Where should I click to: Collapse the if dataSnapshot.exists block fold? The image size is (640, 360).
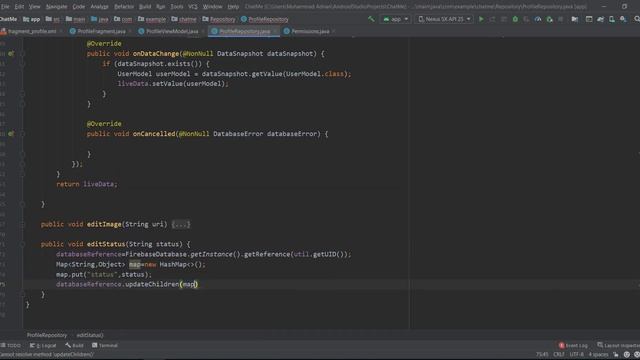(22, 64)
